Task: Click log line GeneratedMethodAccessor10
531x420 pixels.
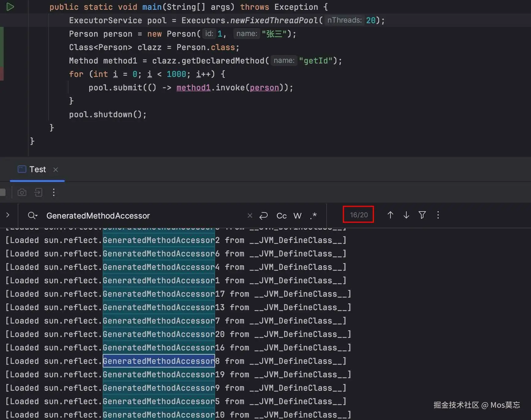Action: 178,415
